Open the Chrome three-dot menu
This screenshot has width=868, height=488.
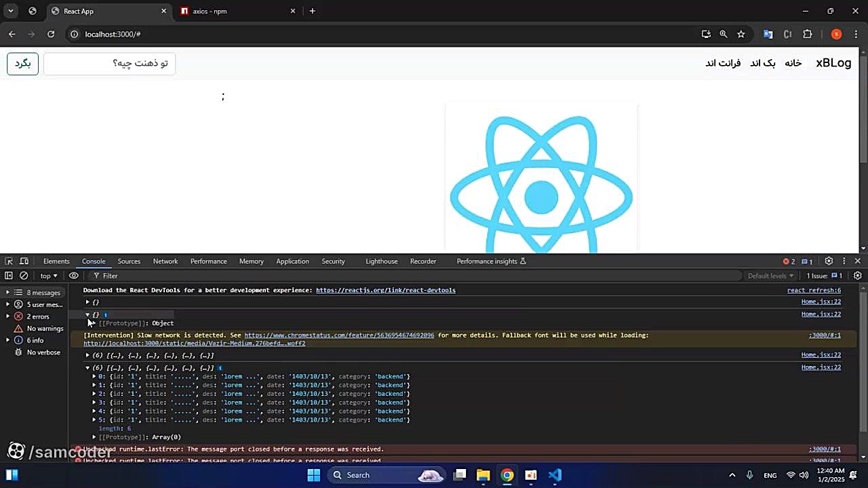[x=855, y=34]
